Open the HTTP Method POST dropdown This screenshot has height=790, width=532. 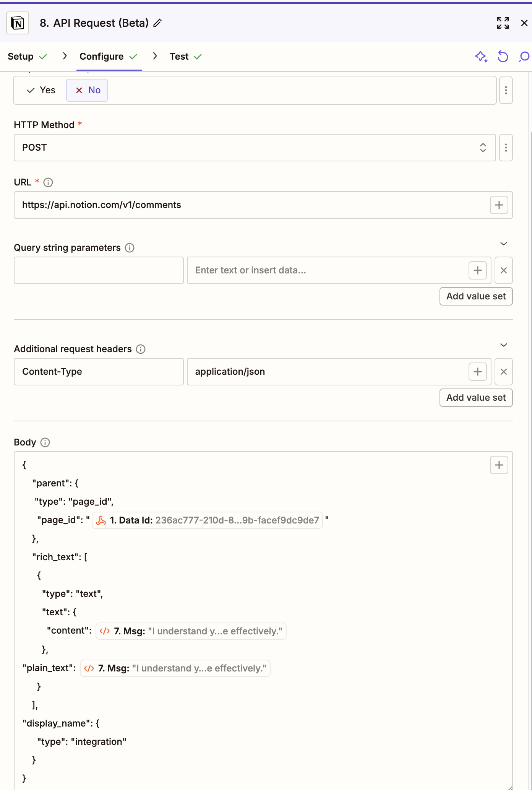(255, 148)
